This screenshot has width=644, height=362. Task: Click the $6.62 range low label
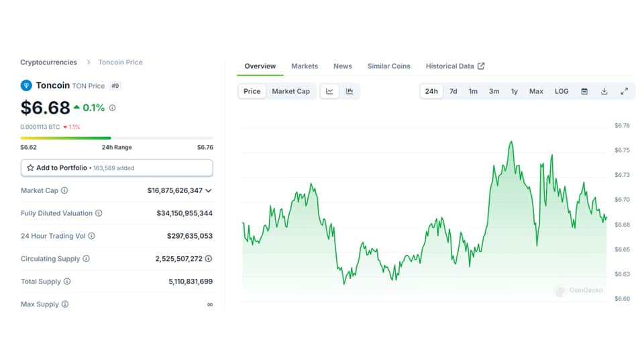point(28,147)
